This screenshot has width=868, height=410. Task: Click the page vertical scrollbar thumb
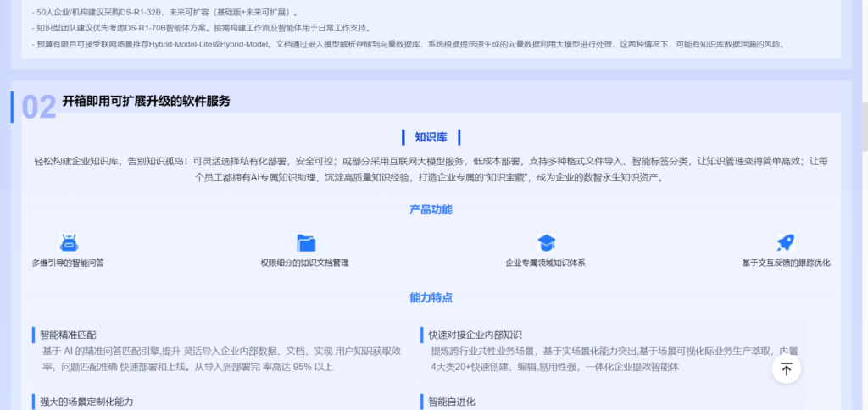(865, 126)
